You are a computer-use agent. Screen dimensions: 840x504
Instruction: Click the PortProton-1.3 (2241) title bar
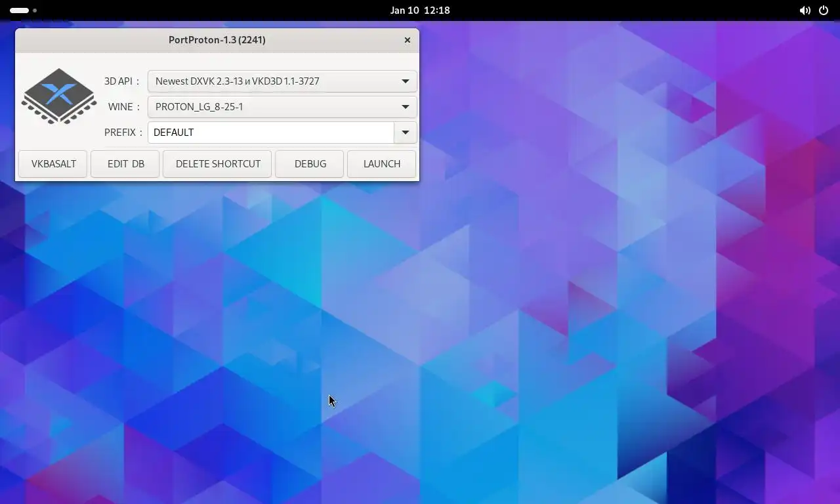(x=217, y=40)
